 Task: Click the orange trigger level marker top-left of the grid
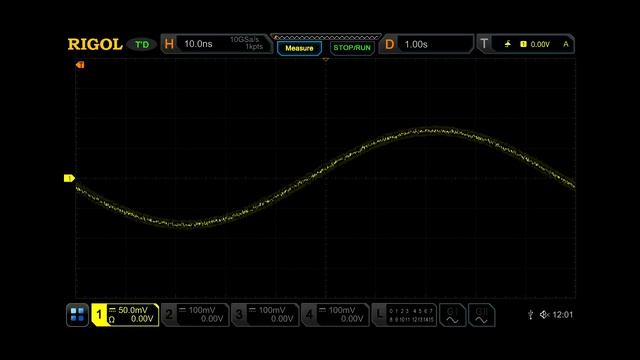[80, 64]
